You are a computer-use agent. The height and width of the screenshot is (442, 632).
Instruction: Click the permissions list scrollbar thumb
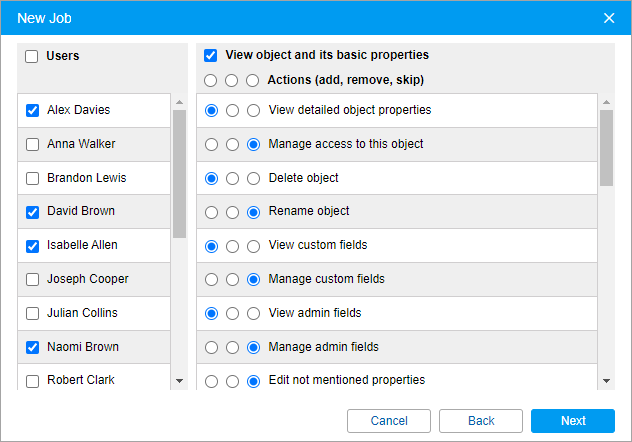[606, 148]
